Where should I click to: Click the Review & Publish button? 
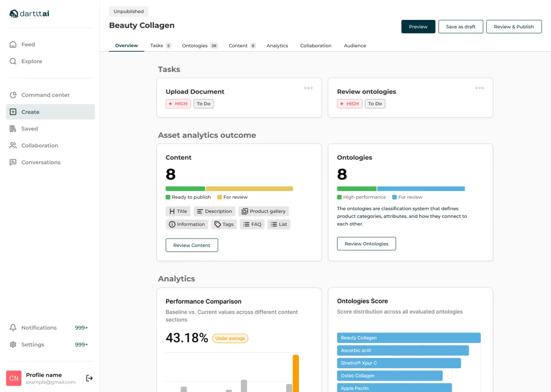point(514,27)
